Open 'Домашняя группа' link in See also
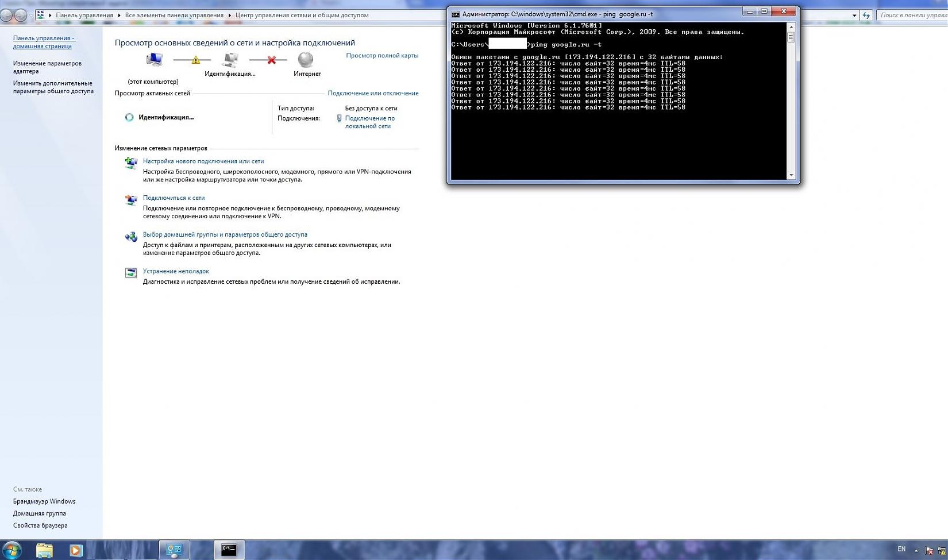Image resolution: width=948 pixels, height=560 pixels. [x=40, y=513]
